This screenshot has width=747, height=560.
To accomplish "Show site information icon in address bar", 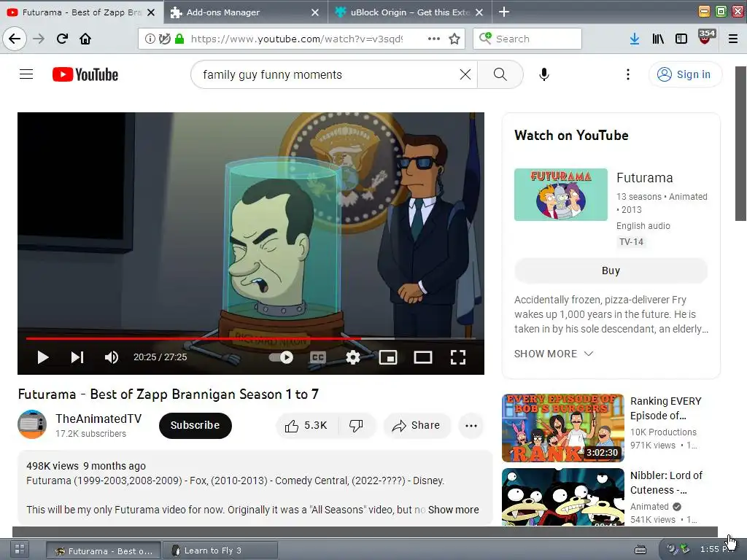I will point(150,39).
